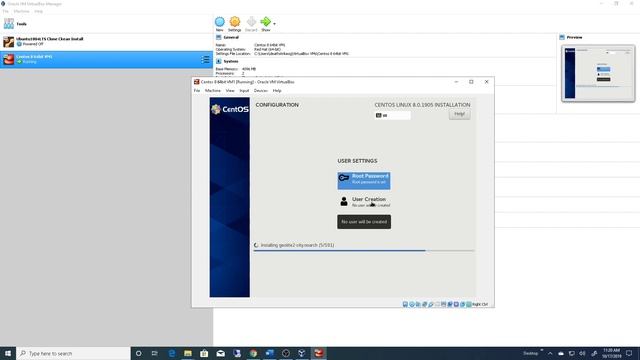
Task: Open View menu in the Centos VM window
Action: coord(230,91)
